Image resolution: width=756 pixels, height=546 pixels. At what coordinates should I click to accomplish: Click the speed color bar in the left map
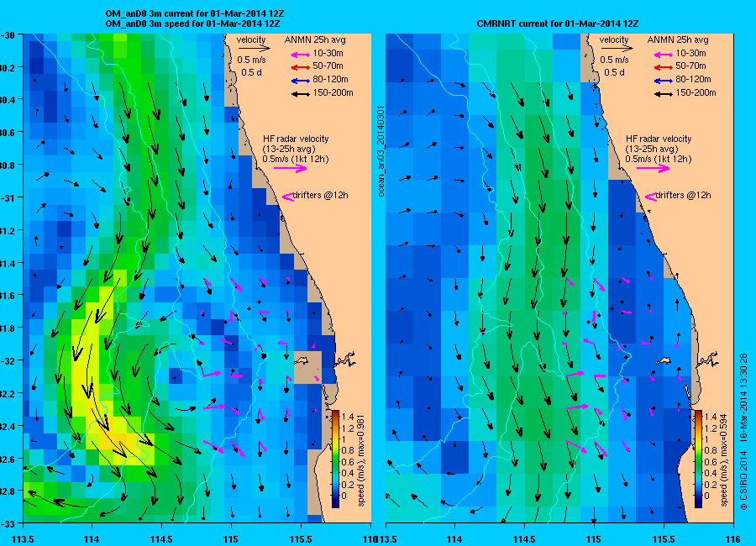(335, 459)
